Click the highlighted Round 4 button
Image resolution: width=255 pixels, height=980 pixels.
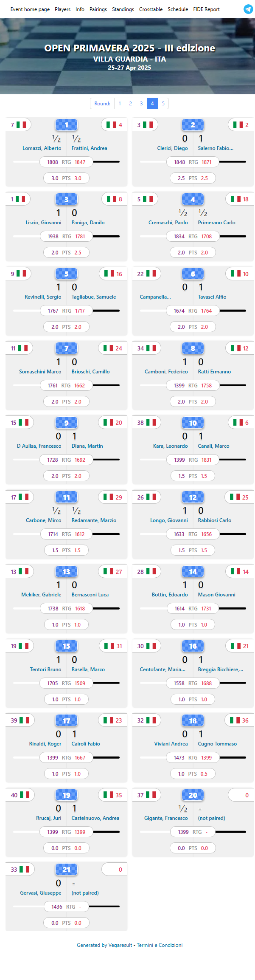[x=152, y=103]
